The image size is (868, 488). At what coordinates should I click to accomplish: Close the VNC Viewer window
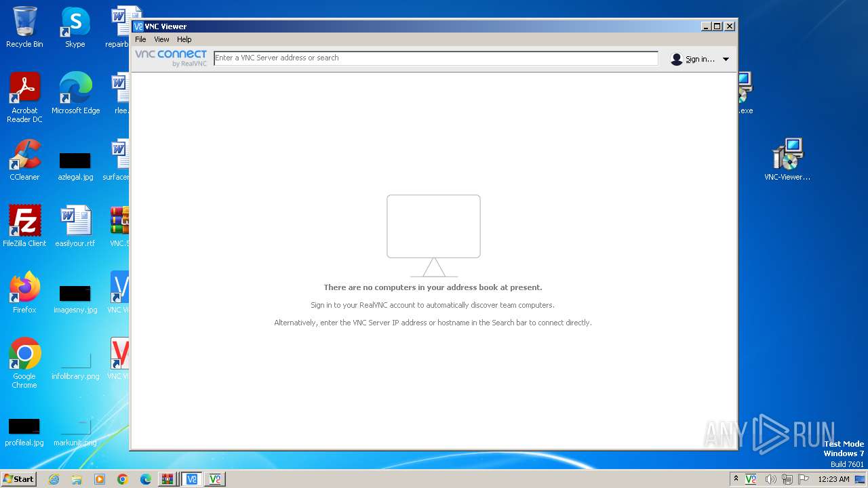(730, 26)
